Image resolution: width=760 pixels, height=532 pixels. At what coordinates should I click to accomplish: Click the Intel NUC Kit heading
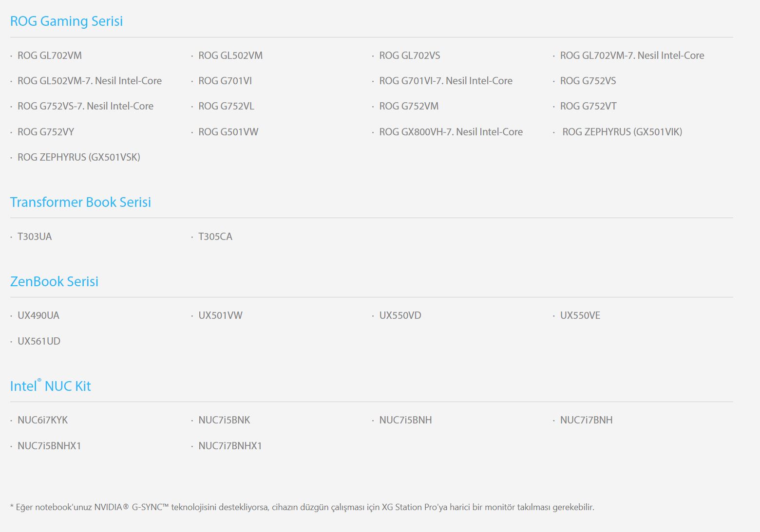(51, 386)
